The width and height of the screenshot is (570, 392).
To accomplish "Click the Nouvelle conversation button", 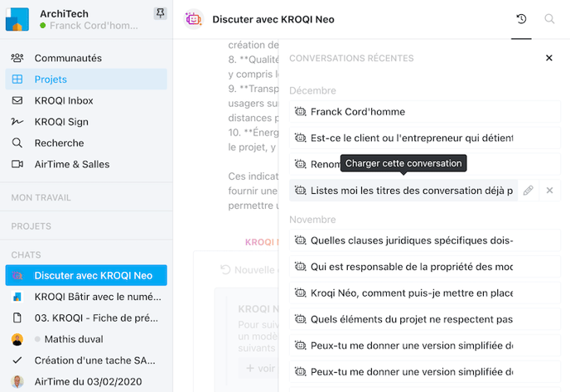I will click(249, 270).
